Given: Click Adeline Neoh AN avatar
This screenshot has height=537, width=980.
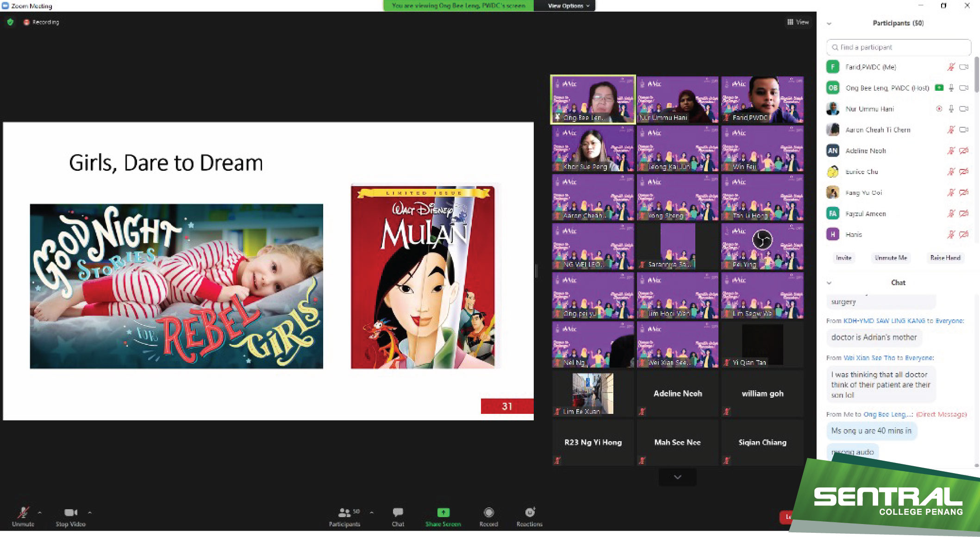Looking at the screenshot, I should (x=833, y=150).
